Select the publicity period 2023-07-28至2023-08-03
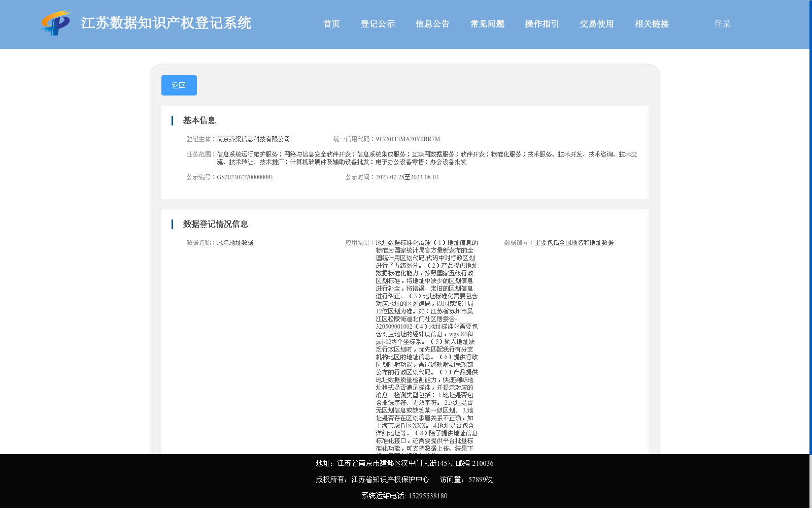This screenshot has height=508, width=812. click(x=408, y=177)
